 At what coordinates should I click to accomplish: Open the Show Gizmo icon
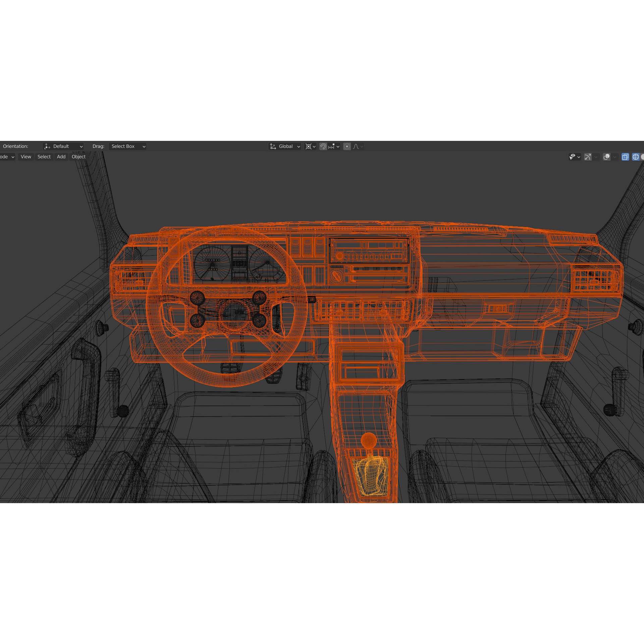point(588,157)
